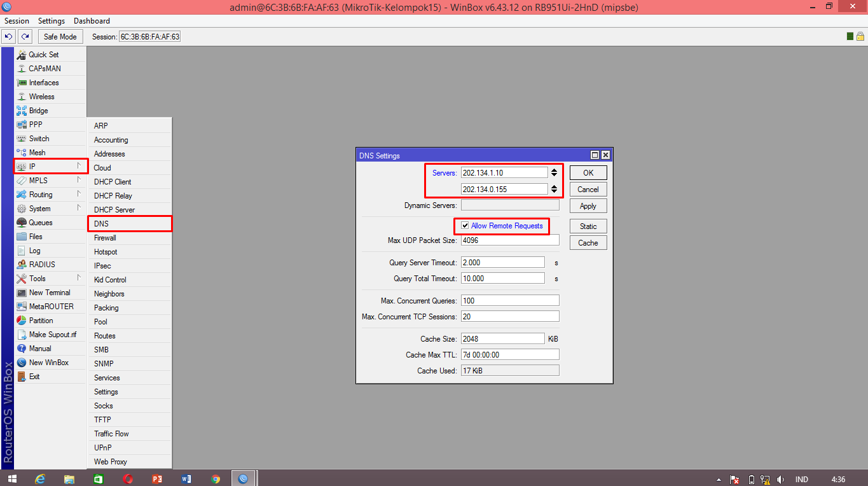Image resolution: width=868 pixels, height=486 pixels.
Task: Click arrows next to 202.134.0.155 server field
Action: tap(554, 189)
